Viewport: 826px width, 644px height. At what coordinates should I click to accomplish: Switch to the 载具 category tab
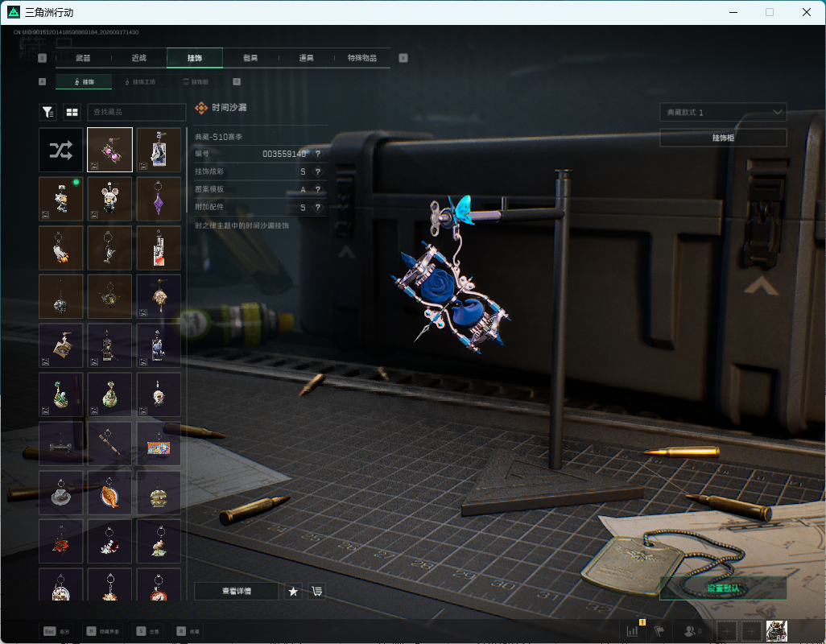[250, 58]
